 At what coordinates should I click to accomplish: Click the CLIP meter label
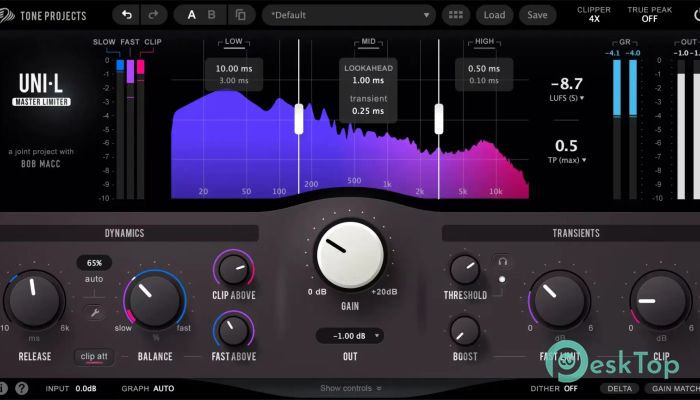tap(153, 42)
